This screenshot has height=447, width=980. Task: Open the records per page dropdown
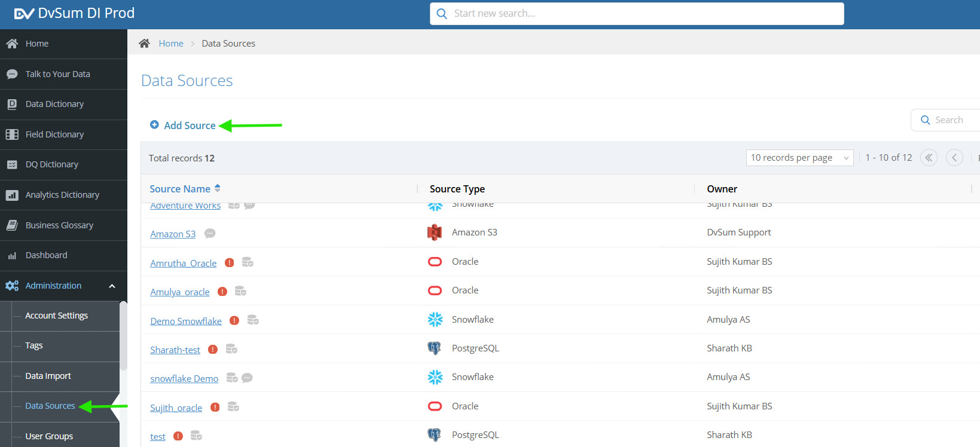click(799, 158)
